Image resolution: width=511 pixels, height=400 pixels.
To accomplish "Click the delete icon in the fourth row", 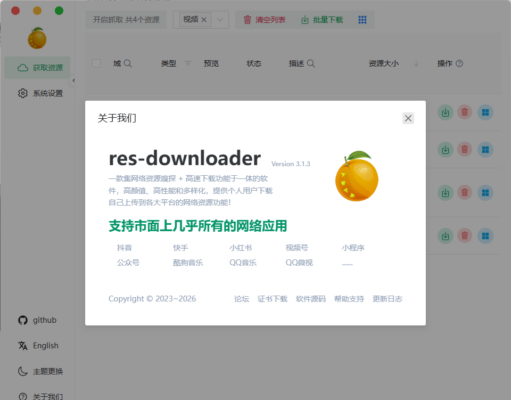I will pyautogui.click(x=465, y=236).
